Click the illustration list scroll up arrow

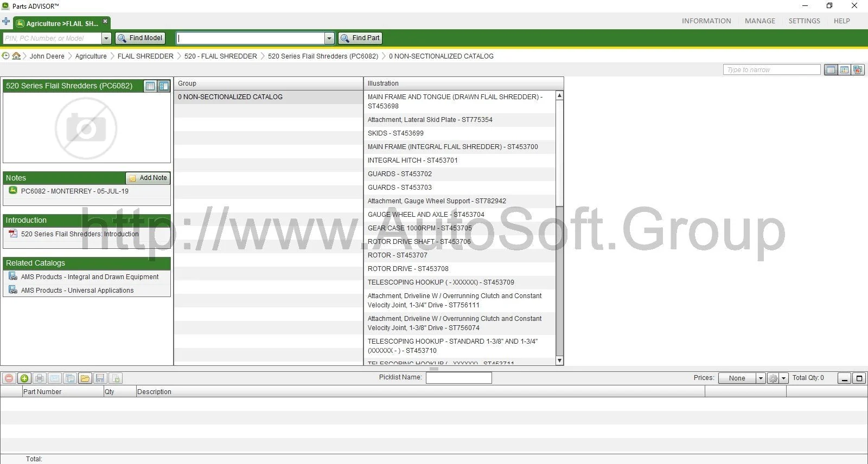559,95
